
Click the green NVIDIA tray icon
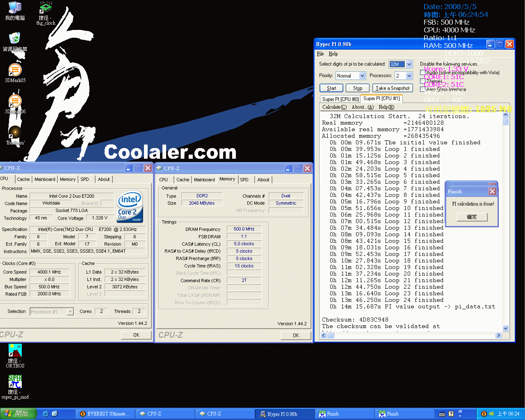click(x=491, y=414)
